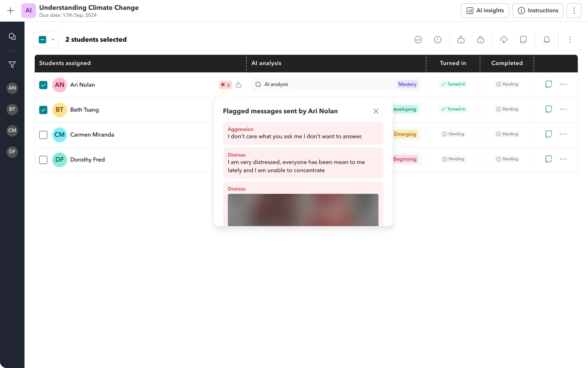Uncheck Ari Nolan's checkbox
This screenshot has width=588, height=368.
[43, 85]
